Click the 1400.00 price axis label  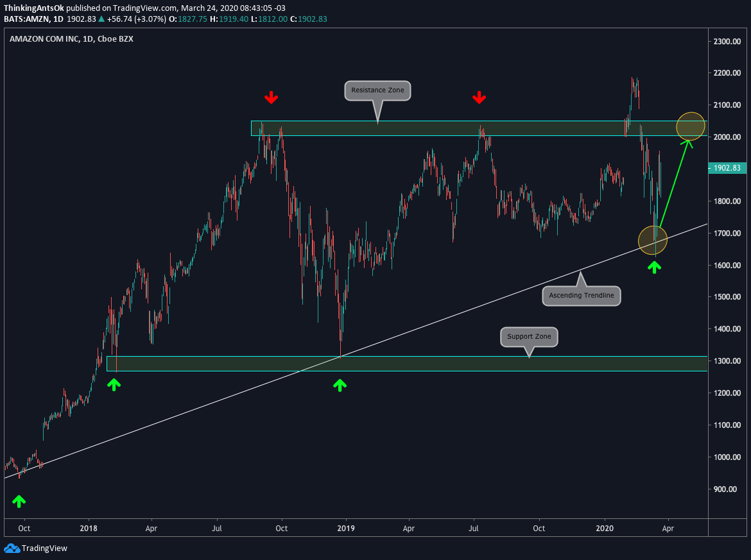coord(727,329)
